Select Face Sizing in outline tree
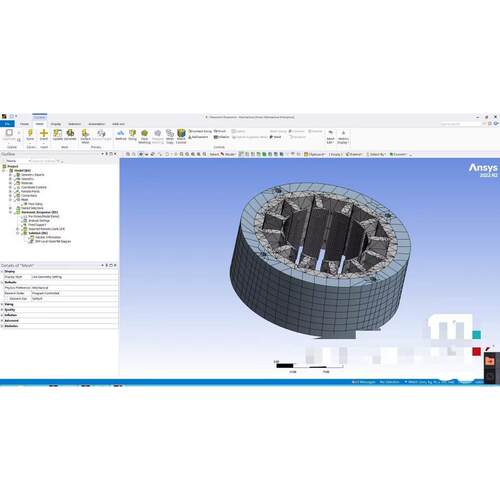The image size is (500, 500). pos(35,204)
